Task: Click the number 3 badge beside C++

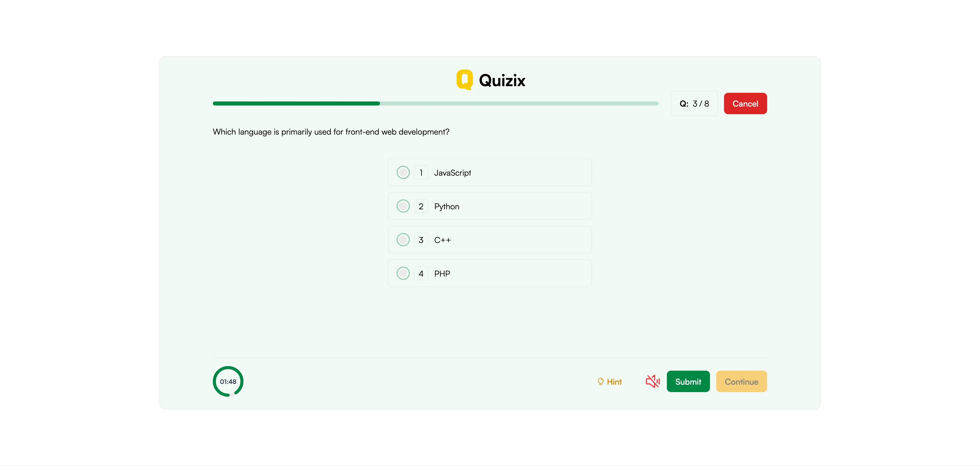Action: [421, 240]
